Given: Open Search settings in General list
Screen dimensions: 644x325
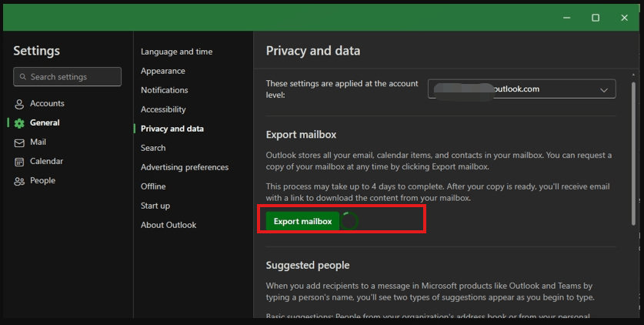Looking at the screenshot, I should [153, 148].
